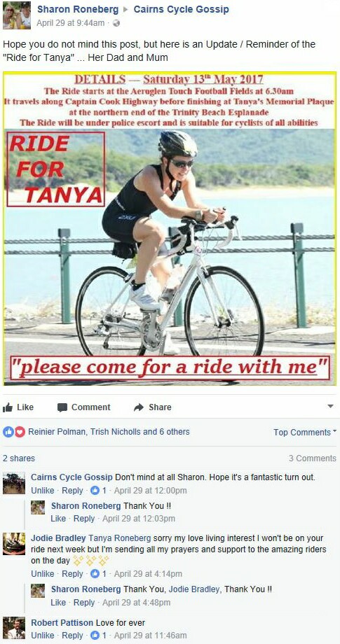Open the Ride for Tanya poster image
Image resolution: width=340 pixels, height=644 pixels.
coord(170,229)
